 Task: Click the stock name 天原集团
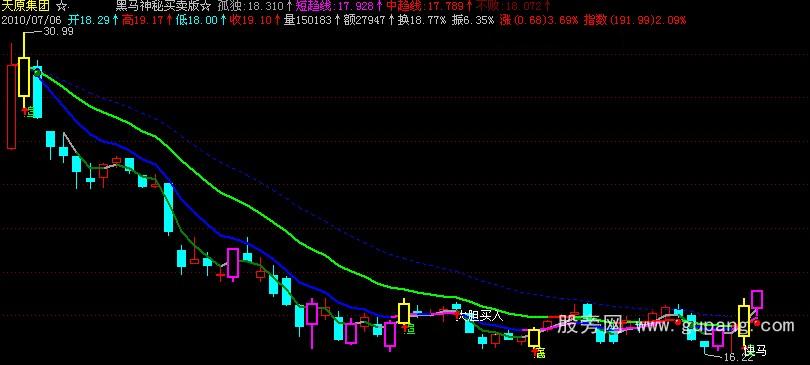point(25,6)
